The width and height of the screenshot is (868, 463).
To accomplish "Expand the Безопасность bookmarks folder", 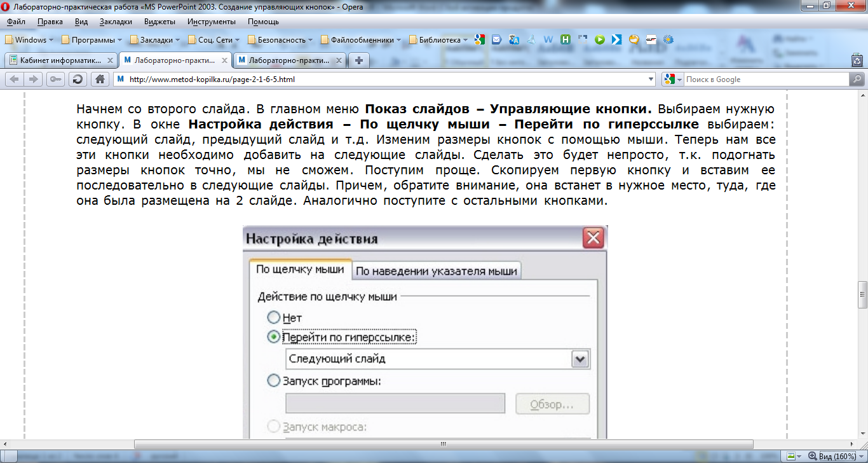I will coord(281,39).
